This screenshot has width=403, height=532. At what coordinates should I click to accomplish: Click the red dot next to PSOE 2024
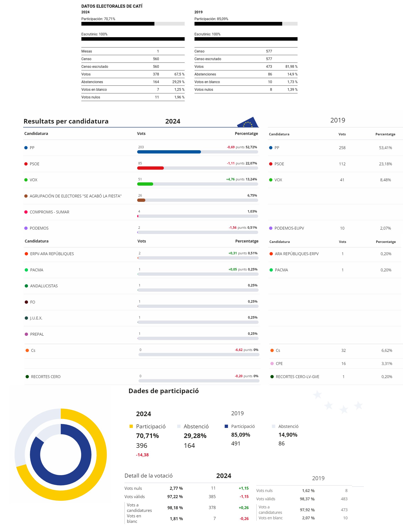(x=26, y=164)
